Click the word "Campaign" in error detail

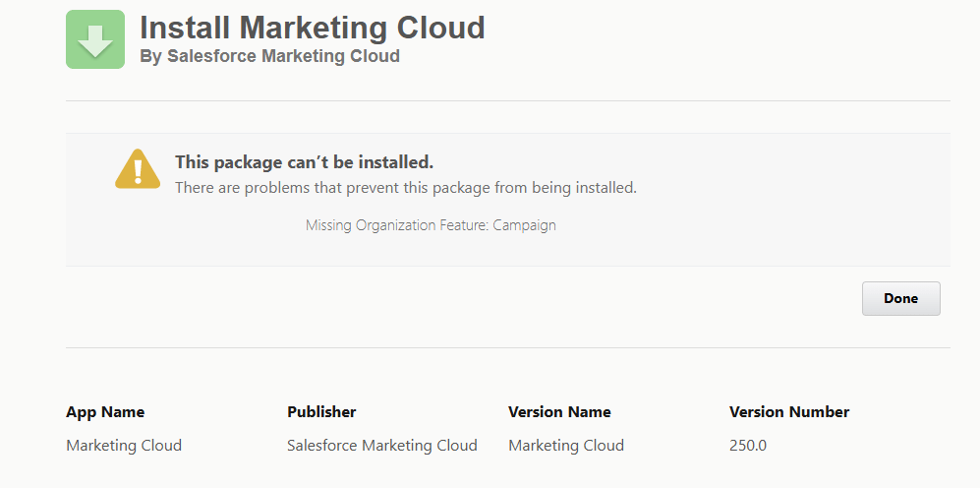pos(524,225)
